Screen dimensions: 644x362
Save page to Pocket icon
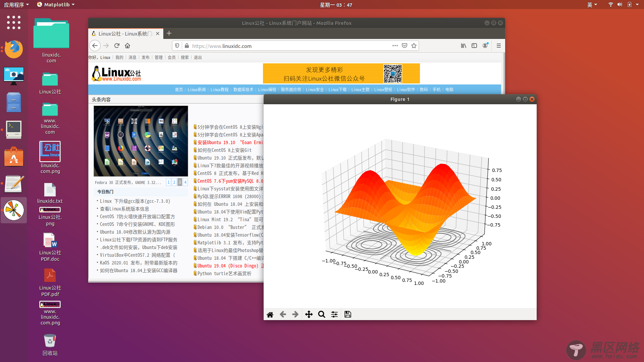[405, 46]
